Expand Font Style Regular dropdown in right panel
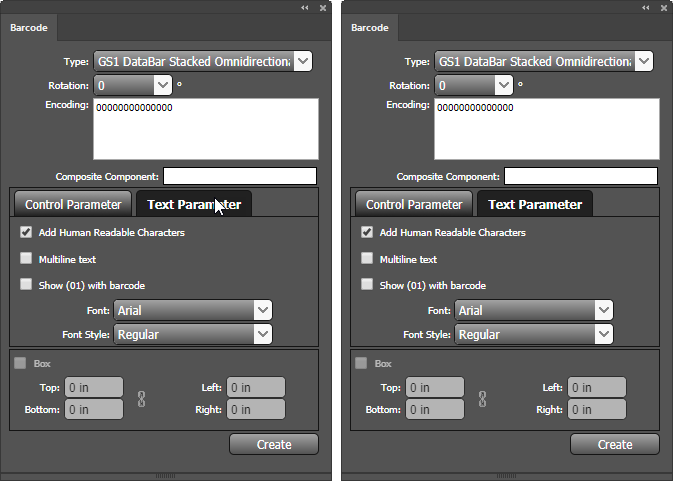673x481 pixels. pyautogui.click(x=603, y=335)
